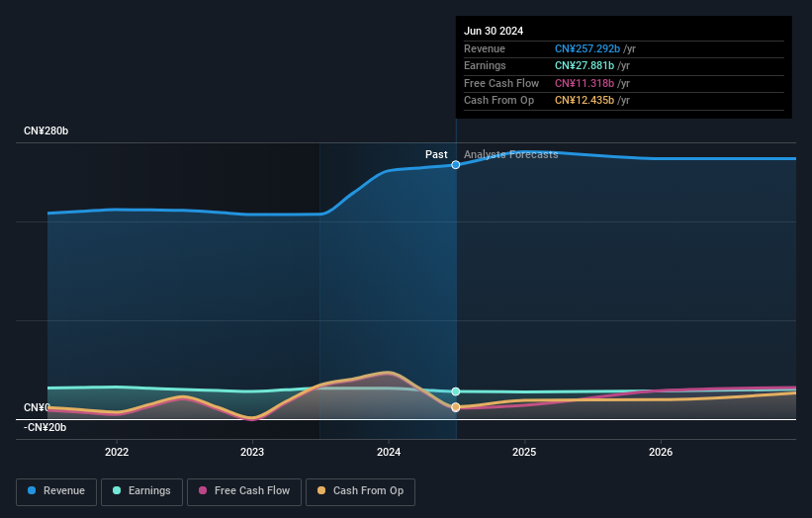812x518 pixels.
Task: Toggle the Free Cash Flow legend button
Action: [244, 491]
